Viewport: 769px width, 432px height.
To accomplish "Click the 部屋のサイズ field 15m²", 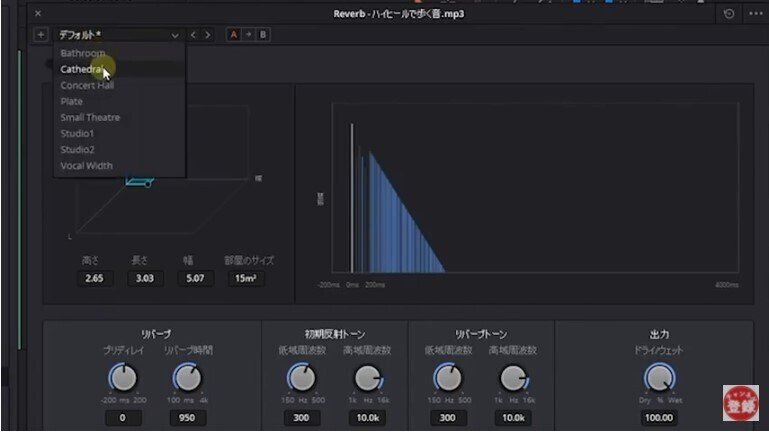I will 246,279.
